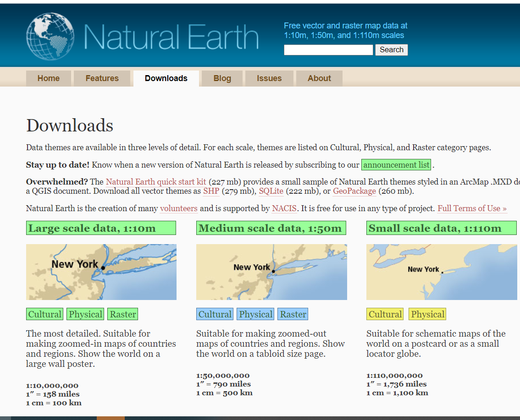Follow the announcement list link

click(396, 165)
